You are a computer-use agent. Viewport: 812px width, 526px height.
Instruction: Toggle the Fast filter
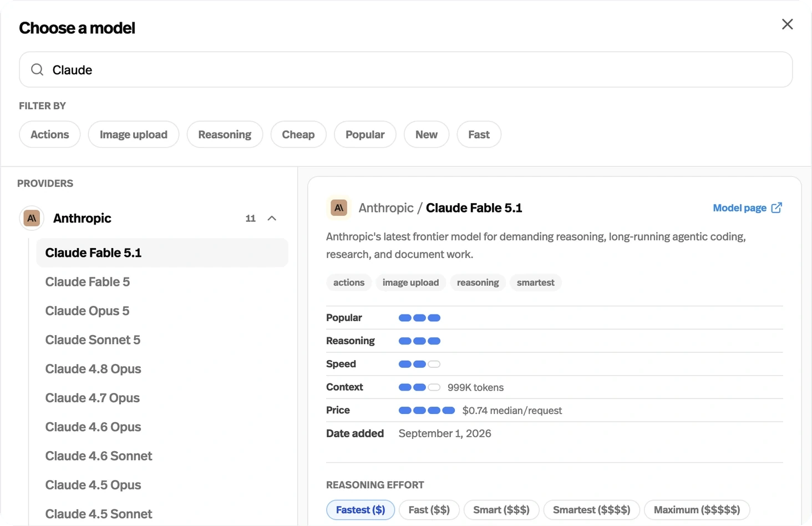[x=479, y=134]
